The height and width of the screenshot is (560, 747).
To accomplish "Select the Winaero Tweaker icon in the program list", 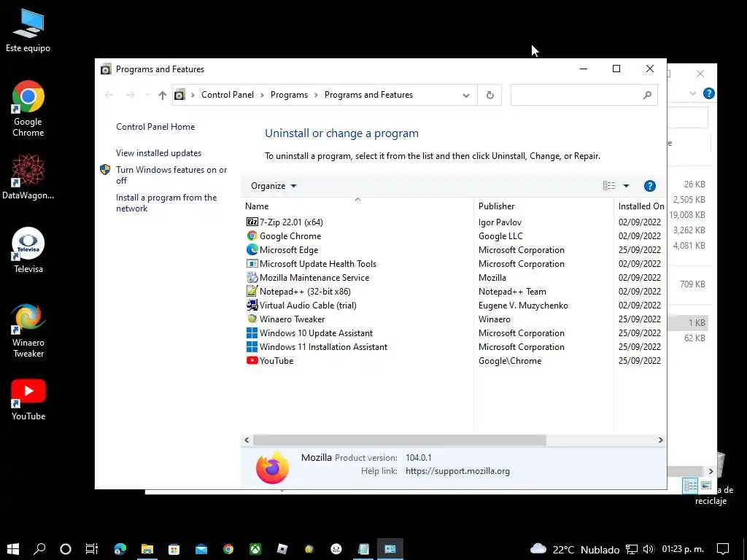I will click(x=252, y=319).
